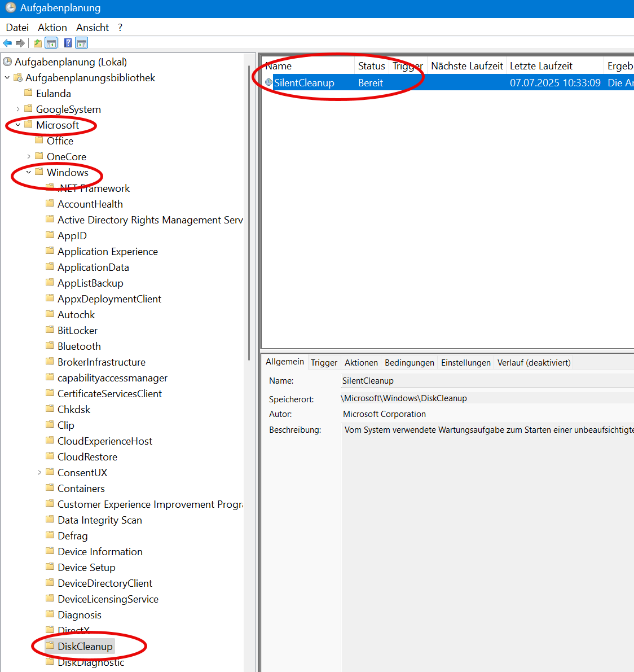The image size is (634, 672).
Task: Click the CloudRestore folder icon
Action: point(50,456)
